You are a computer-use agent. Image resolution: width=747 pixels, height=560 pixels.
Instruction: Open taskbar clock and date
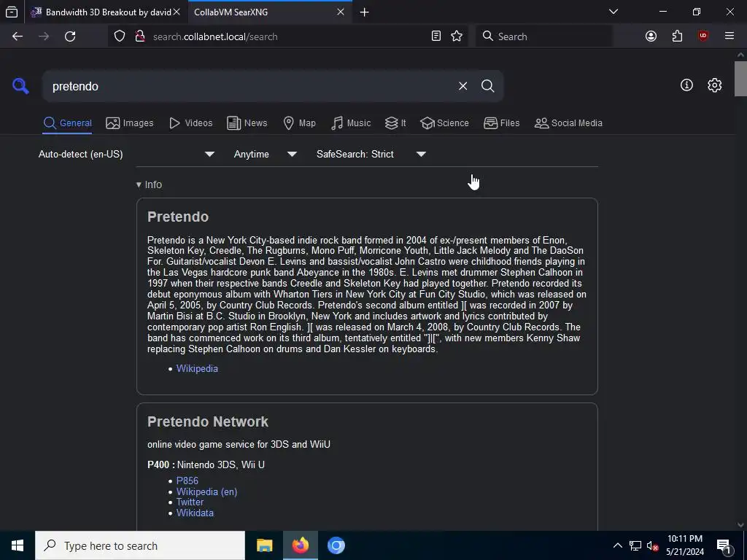point(684,545)
